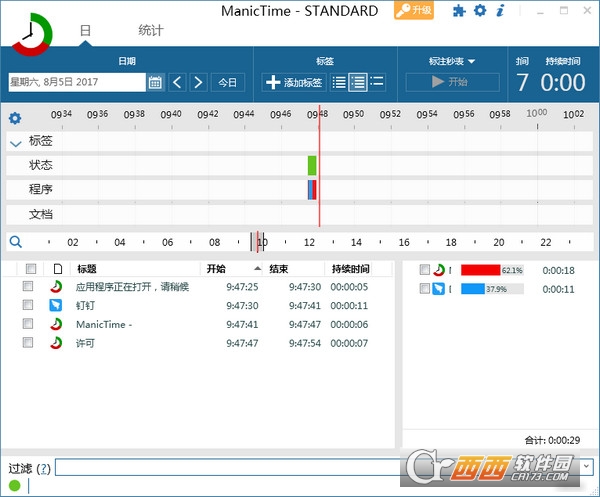The width and height of the screenshot is (600, 497).
Task: Click the 0:00:18 duration value
Action: pos(558,270)
